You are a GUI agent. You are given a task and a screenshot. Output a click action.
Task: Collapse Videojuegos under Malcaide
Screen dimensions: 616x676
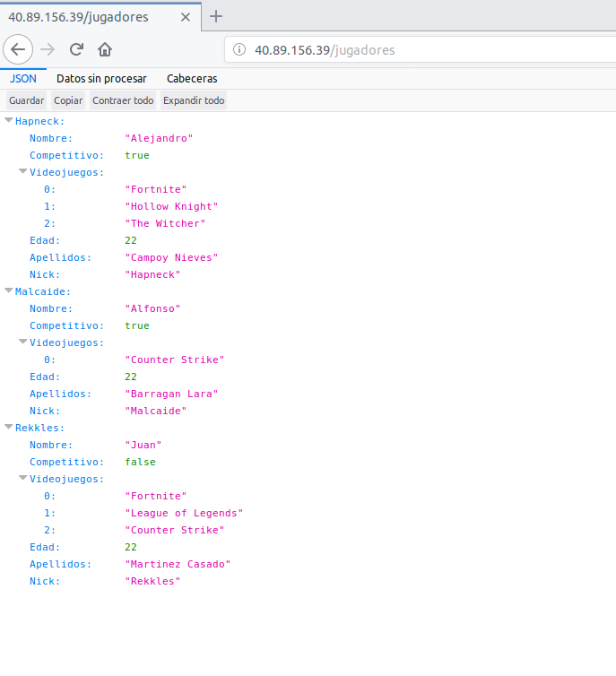(23, 342)
